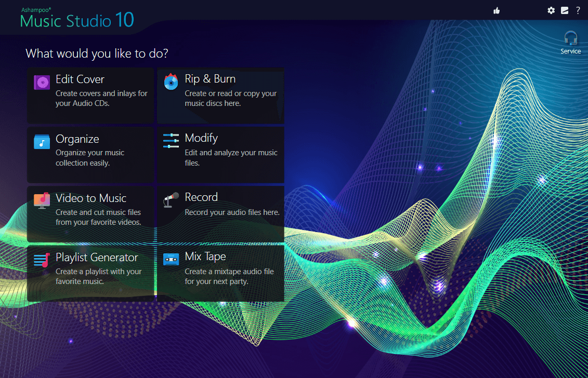Click the blue music folder Organize icon
This screenshot has height=378, width=588.
[42, 141]
